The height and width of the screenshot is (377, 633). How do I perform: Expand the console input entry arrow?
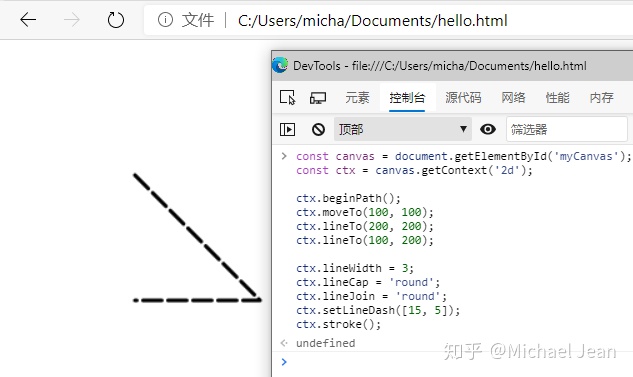pyautogui.click(x=284, y=156)
